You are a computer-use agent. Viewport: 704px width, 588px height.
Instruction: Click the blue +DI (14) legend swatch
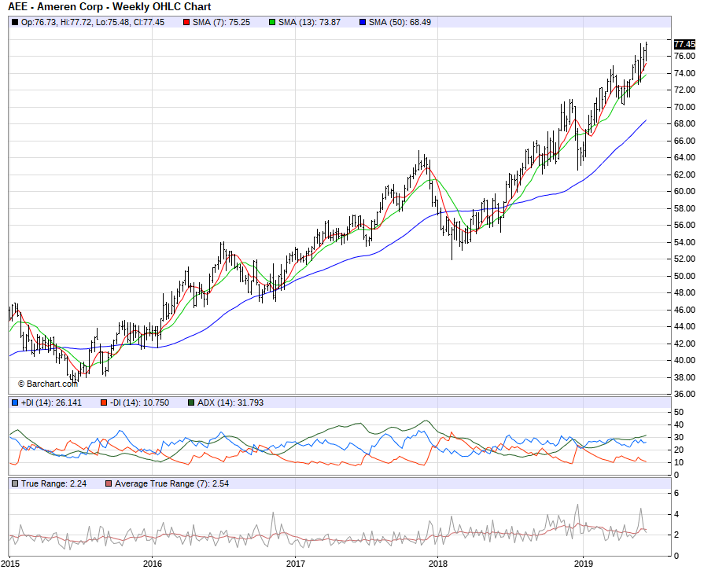click(15, 402)
